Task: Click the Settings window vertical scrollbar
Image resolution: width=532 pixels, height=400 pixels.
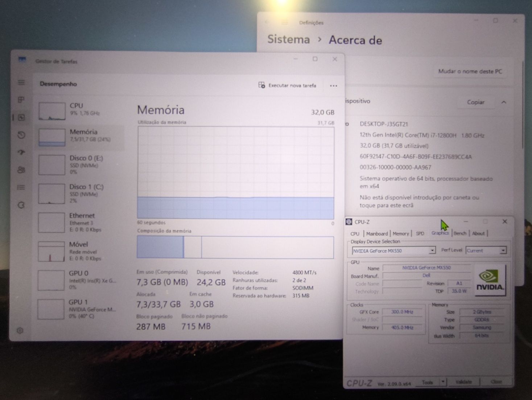Action: (x=523, y=104)
